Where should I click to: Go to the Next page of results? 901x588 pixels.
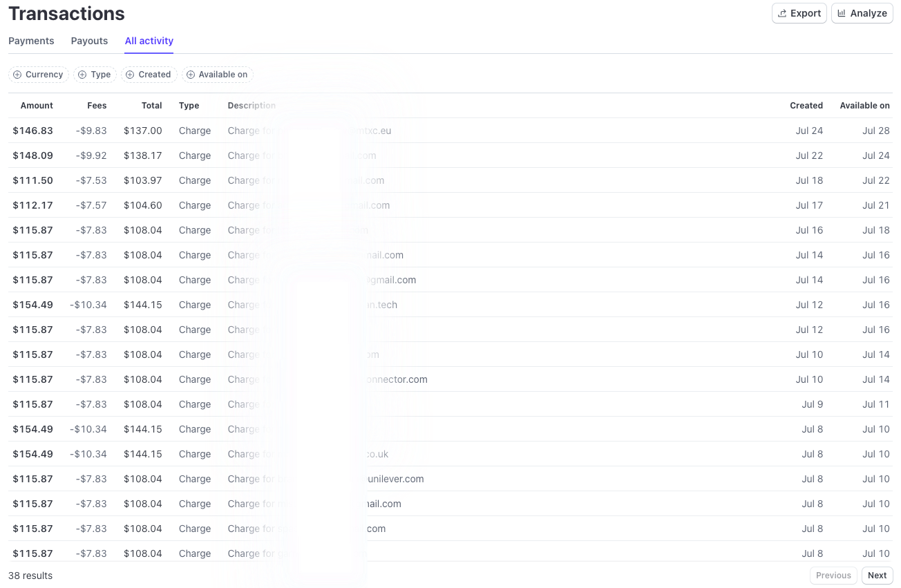coord(878,576)
